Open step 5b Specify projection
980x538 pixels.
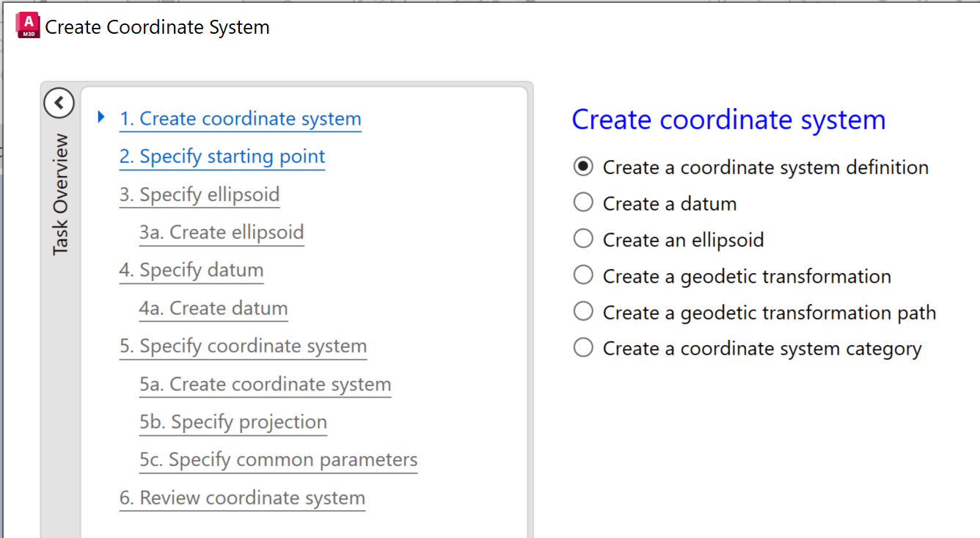[233, 421]
